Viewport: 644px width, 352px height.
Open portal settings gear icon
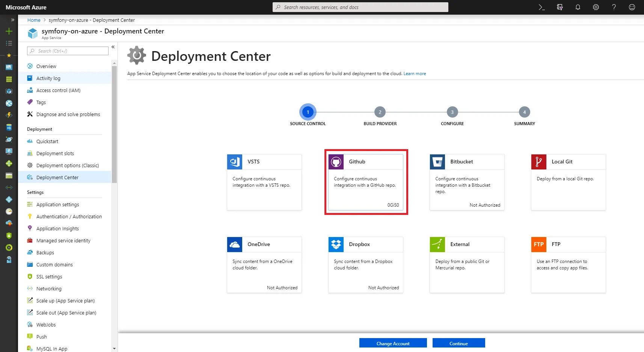click(596, 7)
